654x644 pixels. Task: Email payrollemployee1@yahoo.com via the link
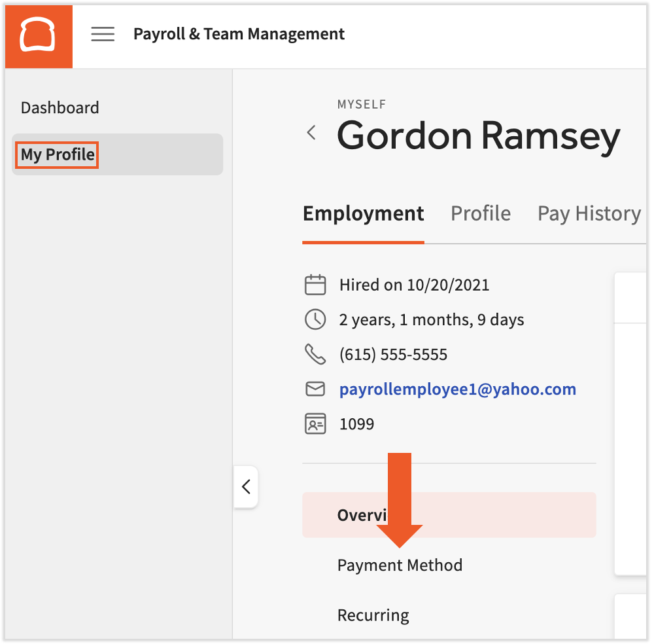point(457,389)
